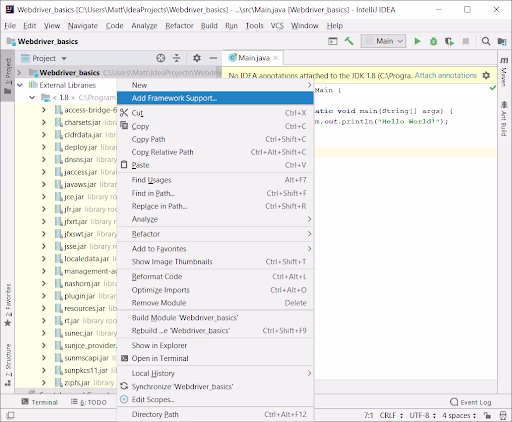Screen dimensions: 512x422
Task: Choose Find in Path... from the context menu
Action: pos(215,193)
